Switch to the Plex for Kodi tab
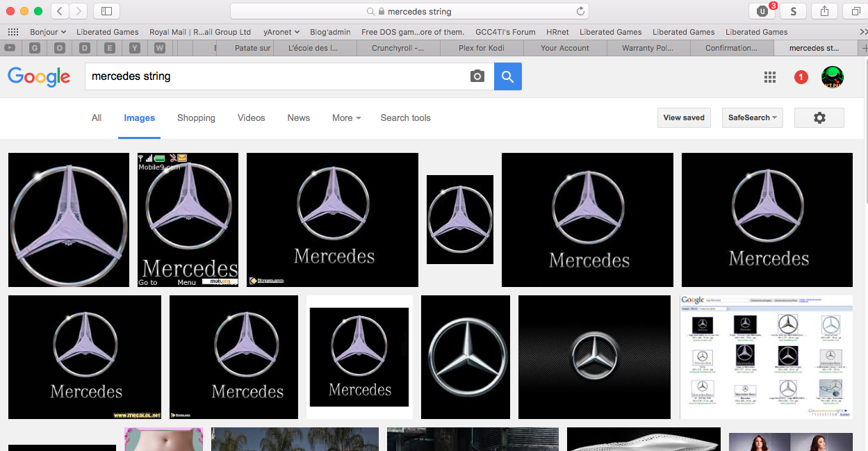 [x=482, y=48]
